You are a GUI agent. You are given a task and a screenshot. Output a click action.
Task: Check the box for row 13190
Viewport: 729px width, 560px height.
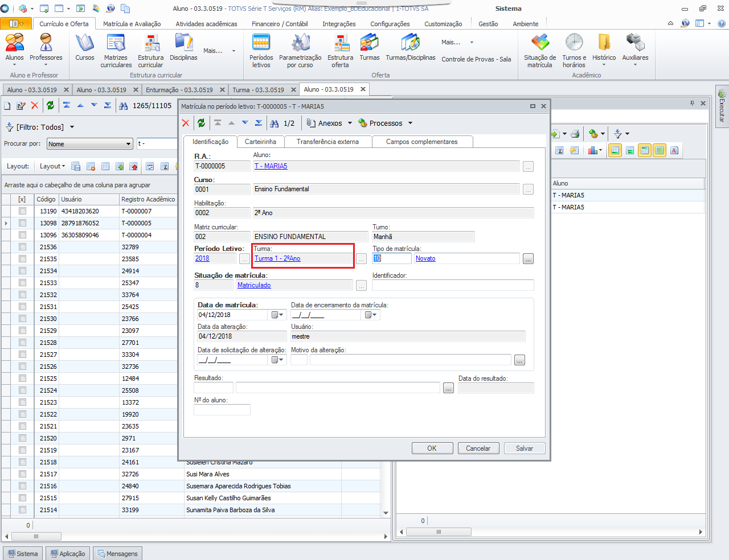pyautogui.click(x=22, y=211)
